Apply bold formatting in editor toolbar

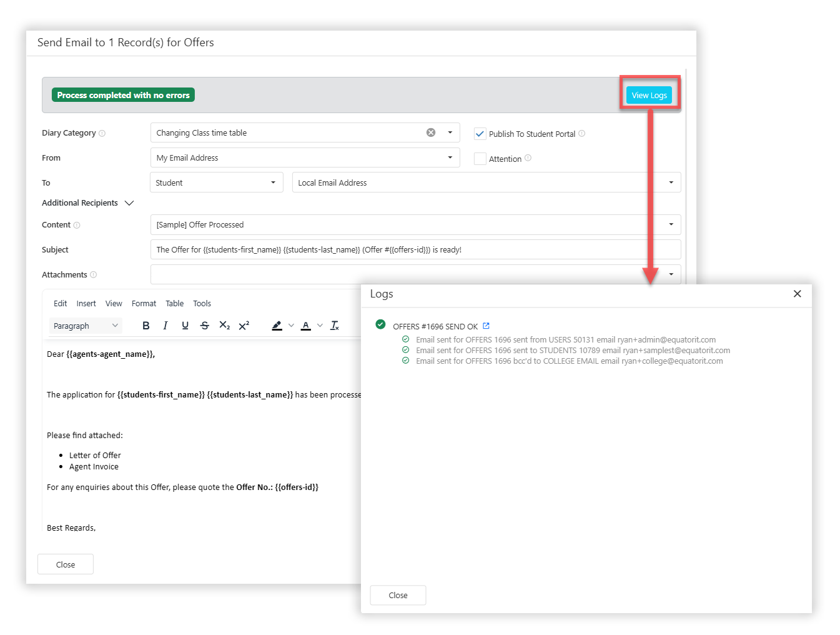click(x=146, y=326)
